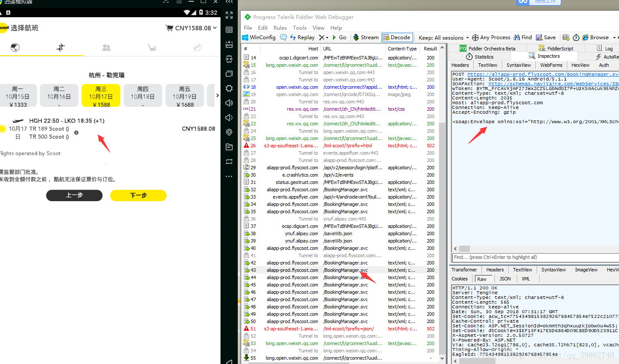
Task: Open the three-dots more menu in emulator sidebar
Action: pyautogui.click(x=229, y=176)
